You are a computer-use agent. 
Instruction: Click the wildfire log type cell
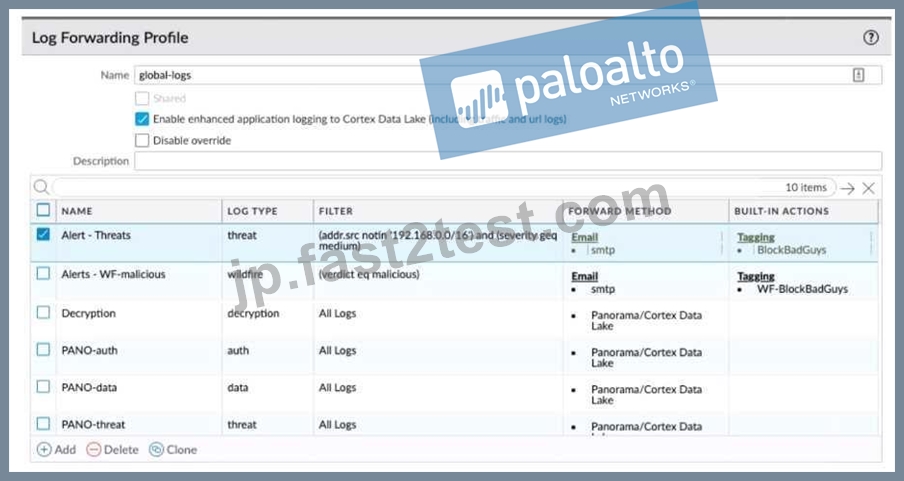click(x=245, y=275)
